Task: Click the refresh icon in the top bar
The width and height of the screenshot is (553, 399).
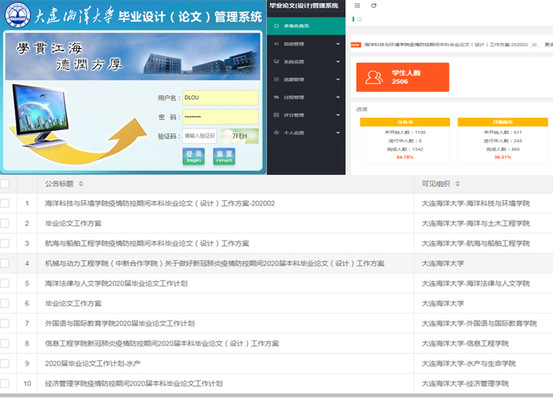Action: 374,6
